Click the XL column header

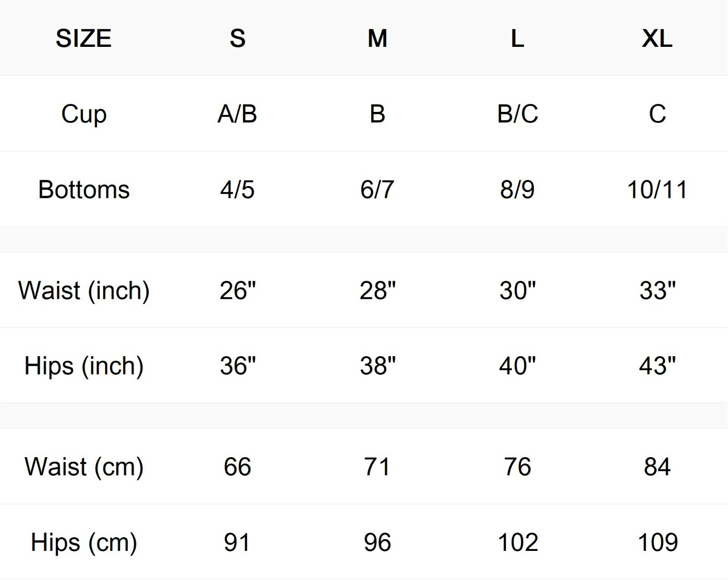click(x=657, y=38)
